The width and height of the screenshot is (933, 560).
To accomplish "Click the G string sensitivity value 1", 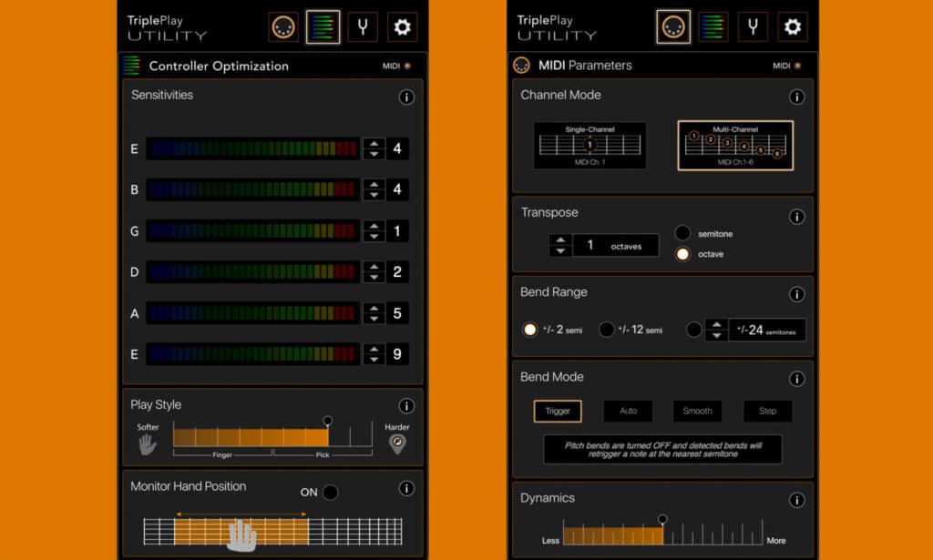I will coord(397,230).
